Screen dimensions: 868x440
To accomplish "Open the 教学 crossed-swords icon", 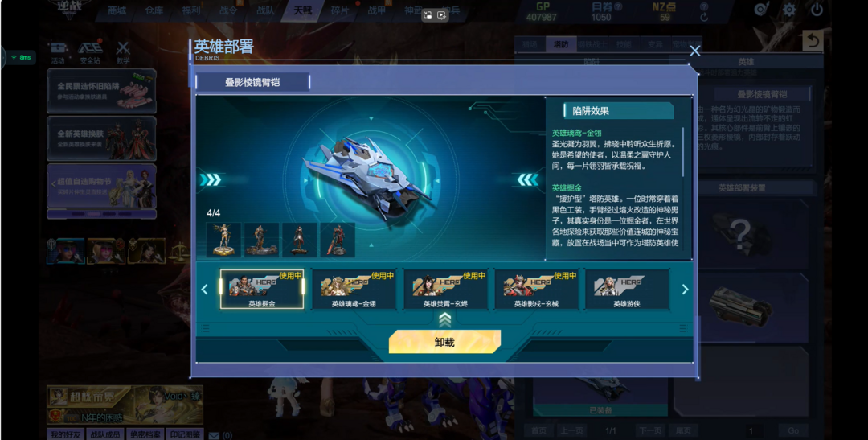I will 123,52.
